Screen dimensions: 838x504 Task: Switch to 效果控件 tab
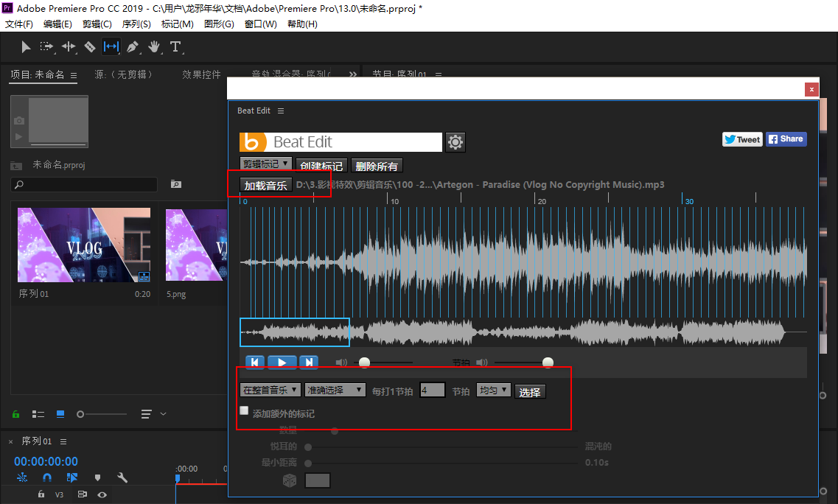click(x=201, y=74)
